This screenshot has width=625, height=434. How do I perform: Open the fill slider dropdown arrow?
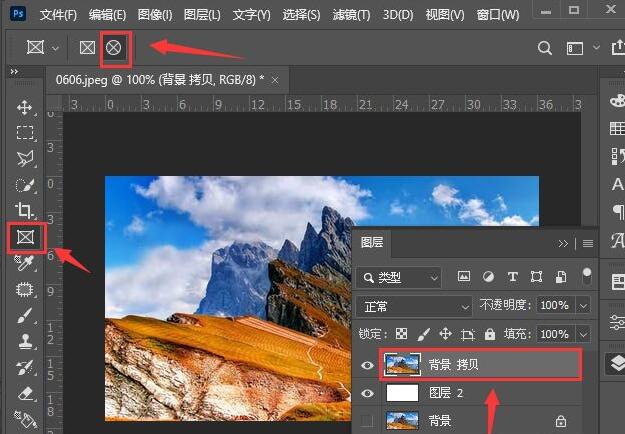[584, 334]
